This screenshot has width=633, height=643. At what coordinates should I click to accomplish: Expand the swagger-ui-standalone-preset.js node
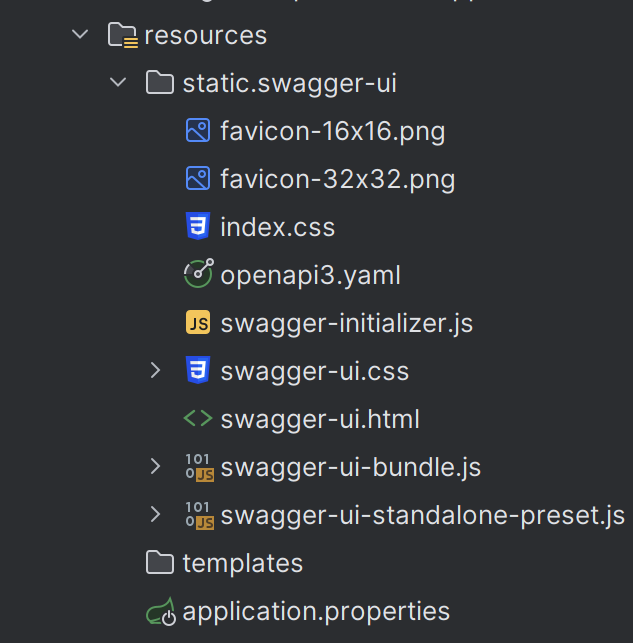[155, 514]
